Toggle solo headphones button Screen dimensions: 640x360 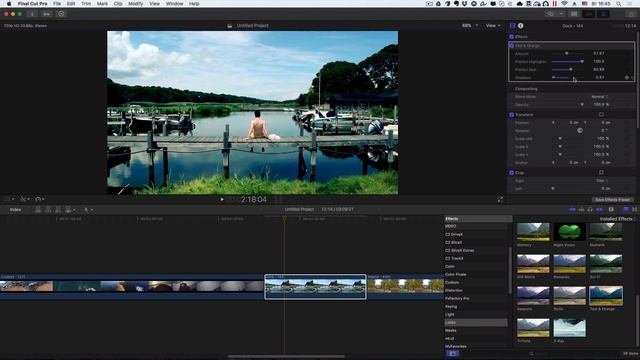pyautogui.click(x=590, y=209)
